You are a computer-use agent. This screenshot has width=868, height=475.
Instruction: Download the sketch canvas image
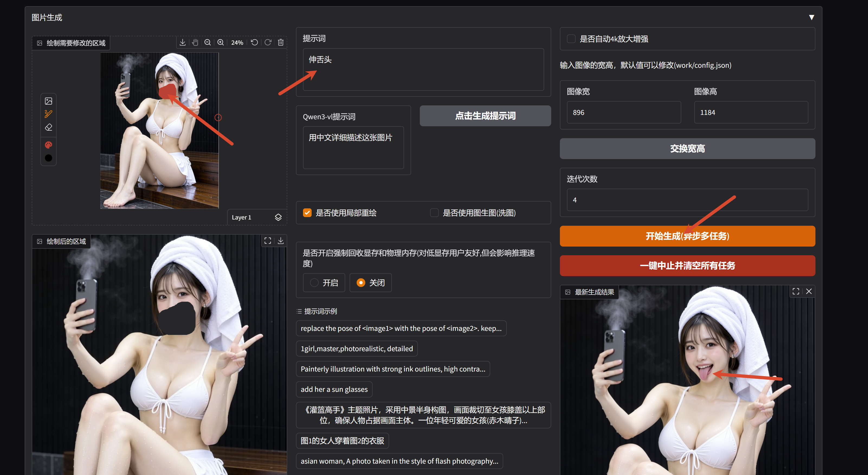point(183,43)
